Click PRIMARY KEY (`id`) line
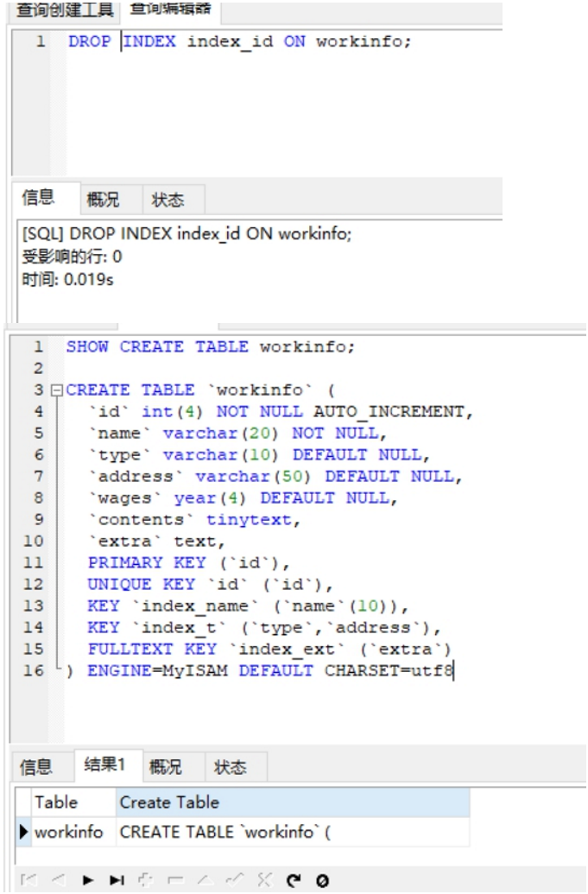The width and height of the screenshot is (588, 894). point(188,563)
